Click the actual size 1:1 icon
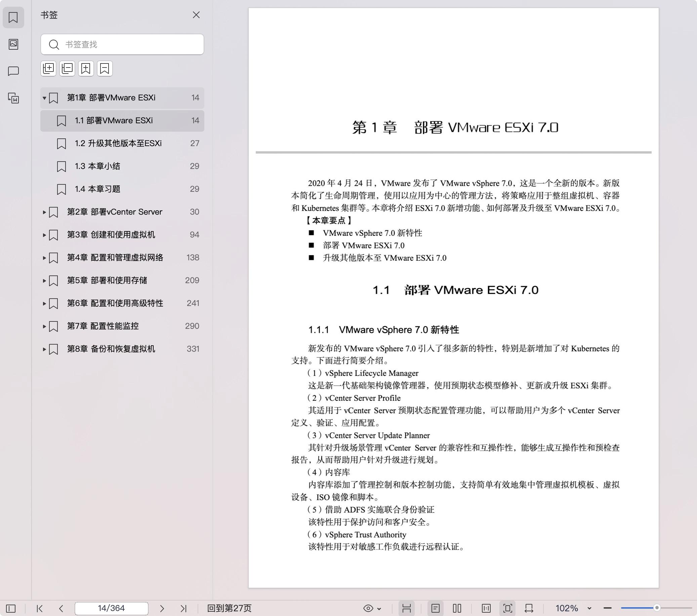 click(486, 608)
